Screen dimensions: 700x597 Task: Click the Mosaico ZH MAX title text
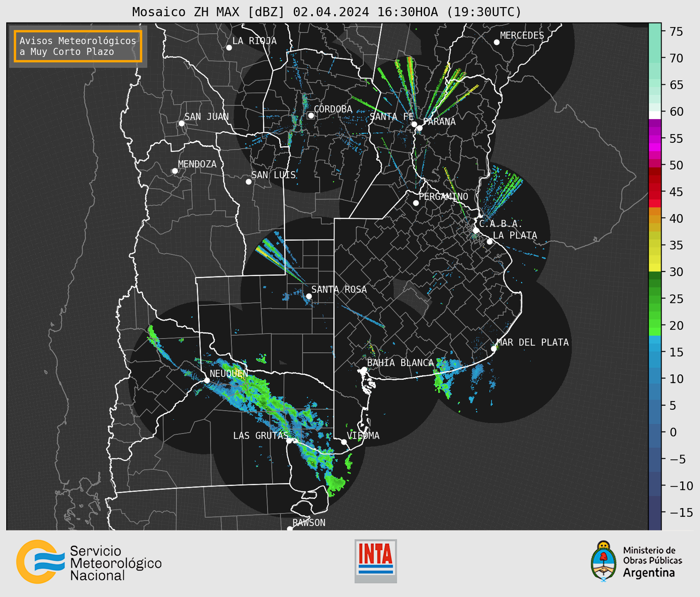[327, 12]
